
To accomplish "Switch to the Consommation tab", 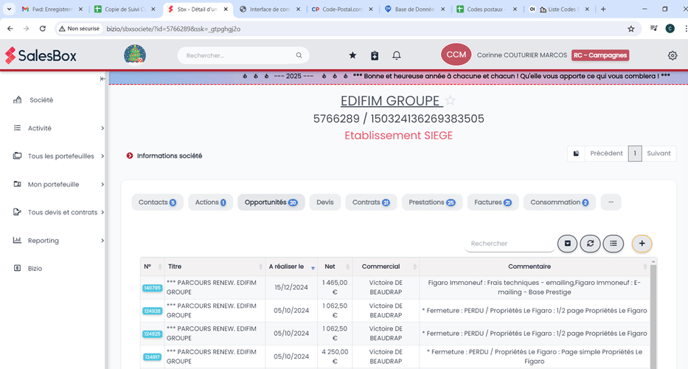I will (559, 202).
